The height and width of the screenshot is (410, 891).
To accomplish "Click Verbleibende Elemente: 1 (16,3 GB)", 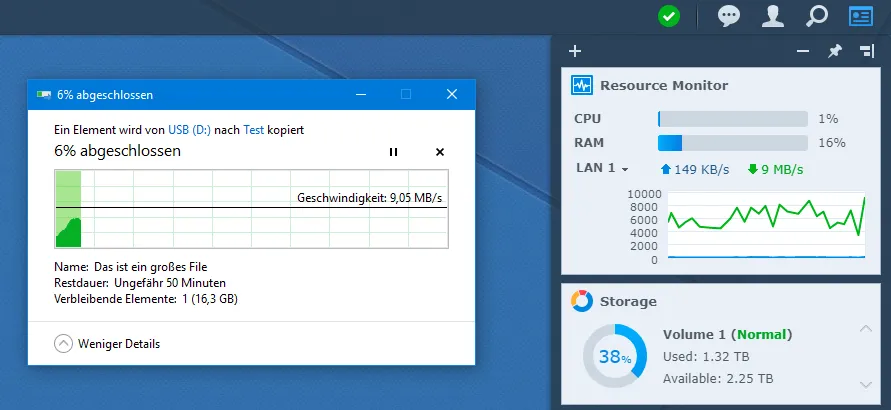I will [145, 298].
